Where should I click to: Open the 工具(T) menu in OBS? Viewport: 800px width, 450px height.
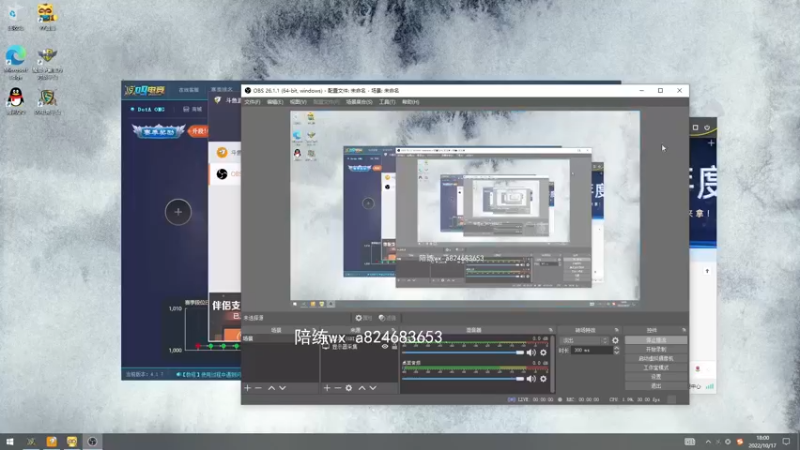click(x=387, y=102)
